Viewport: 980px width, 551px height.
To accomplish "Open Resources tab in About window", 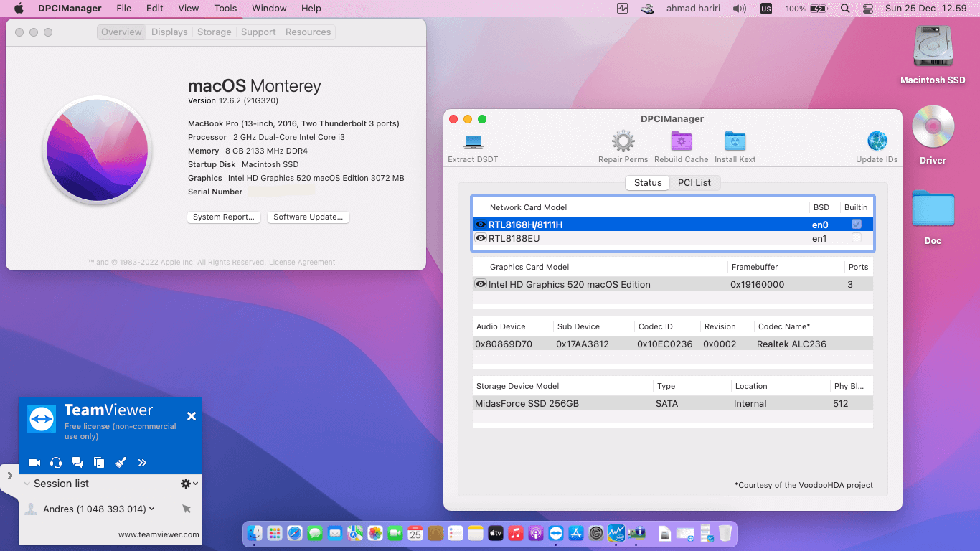I will 308,32.
